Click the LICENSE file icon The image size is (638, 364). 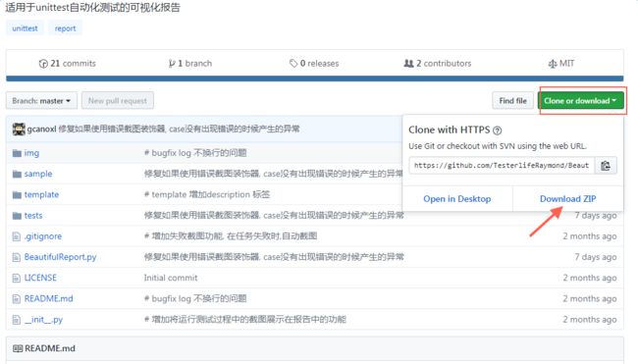click(17, 278)
